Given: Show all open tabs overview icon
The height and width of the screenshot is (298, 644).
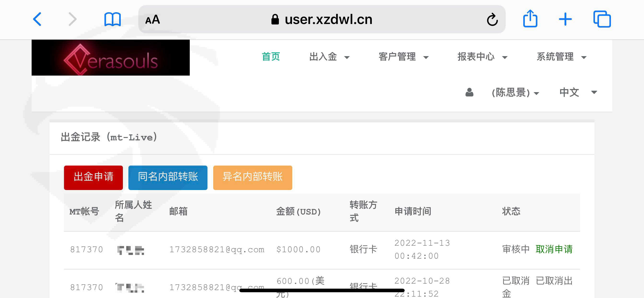Looking at the screenshot, I should pos(602,19).
